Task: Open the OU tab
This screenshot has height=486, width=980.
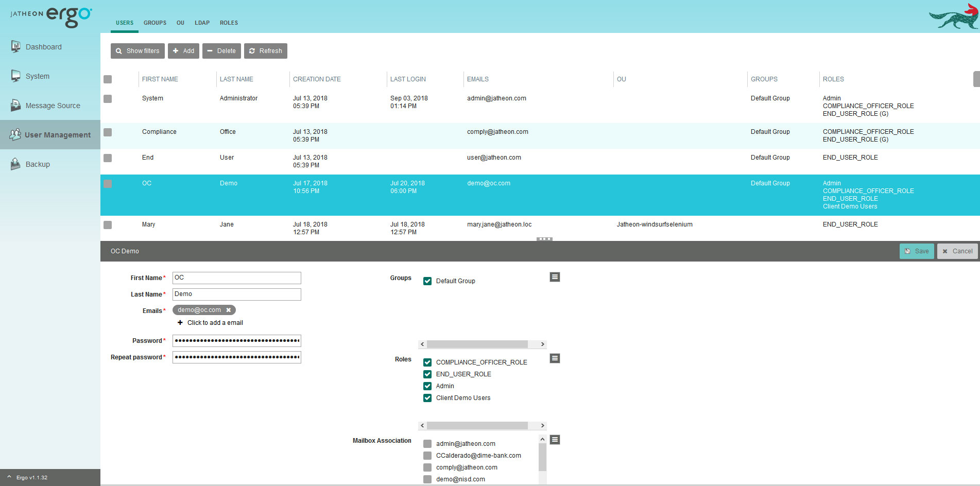Action: point(180,23)
